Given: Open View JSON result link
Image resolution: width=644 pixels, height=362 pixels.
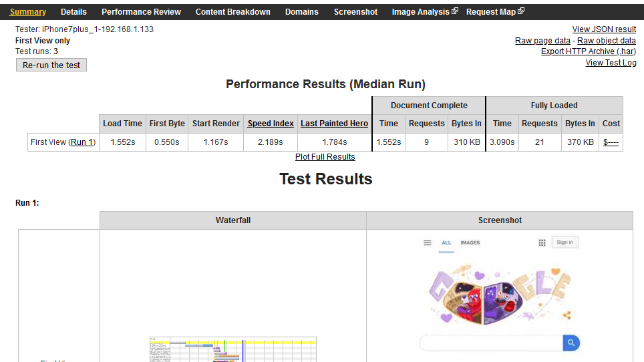Looking at the screenshot, I should [x=604, y=29].
